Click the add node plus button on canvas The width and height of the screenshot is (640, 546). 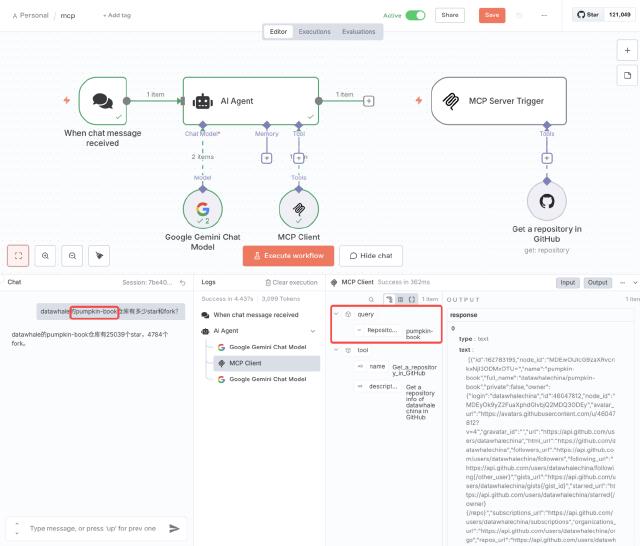coord(626,49)
